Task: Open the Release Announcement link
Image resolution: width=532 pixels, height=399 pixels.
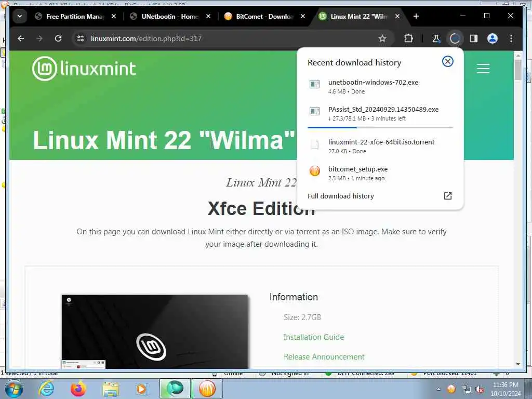Action: point(324,357)
